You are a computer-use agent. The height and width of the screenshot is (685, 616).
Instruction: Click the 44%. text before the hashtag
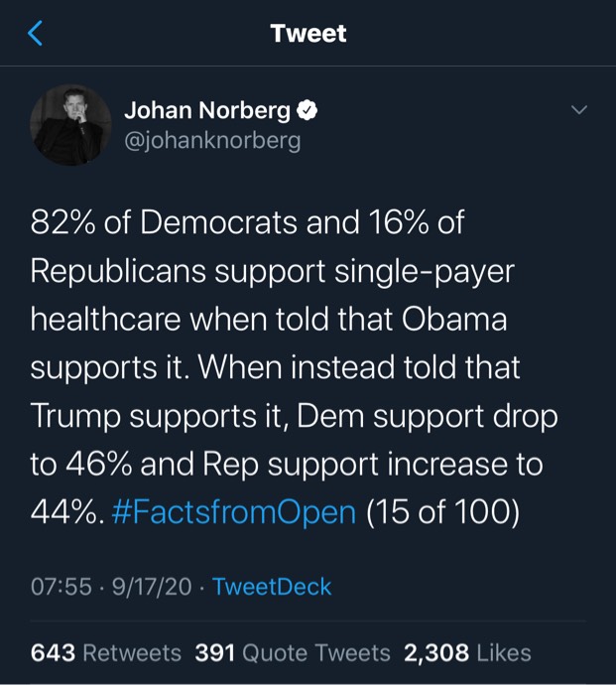click(x=67, y=511)
